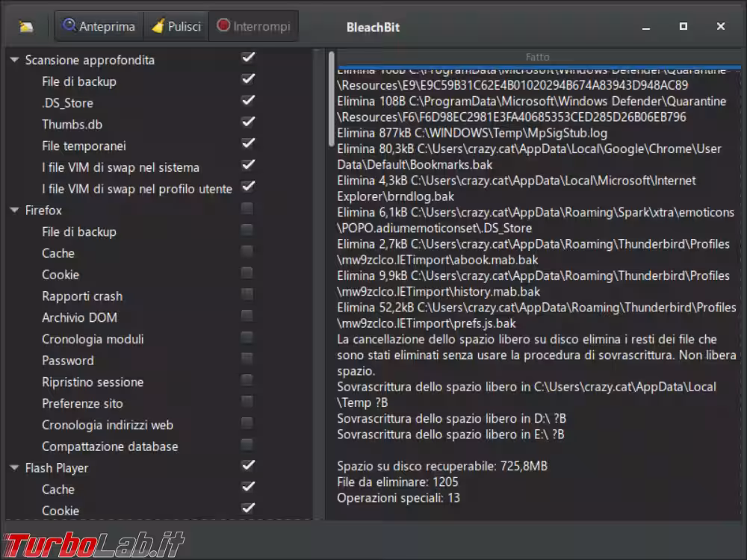Click the Interrompi red stop button
The width and height of the screenshot is (747, 560).
pos(253,26)
